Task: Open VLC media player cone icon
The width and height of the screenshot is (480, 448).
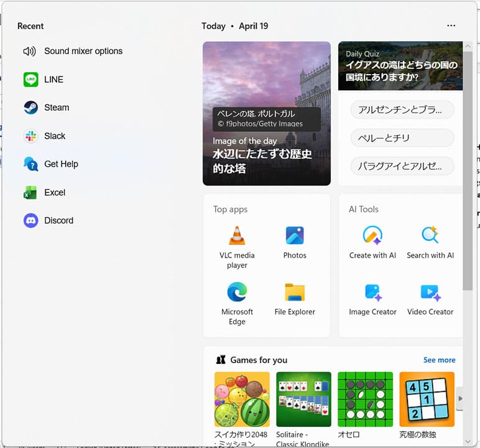Action: click(237, 235)
